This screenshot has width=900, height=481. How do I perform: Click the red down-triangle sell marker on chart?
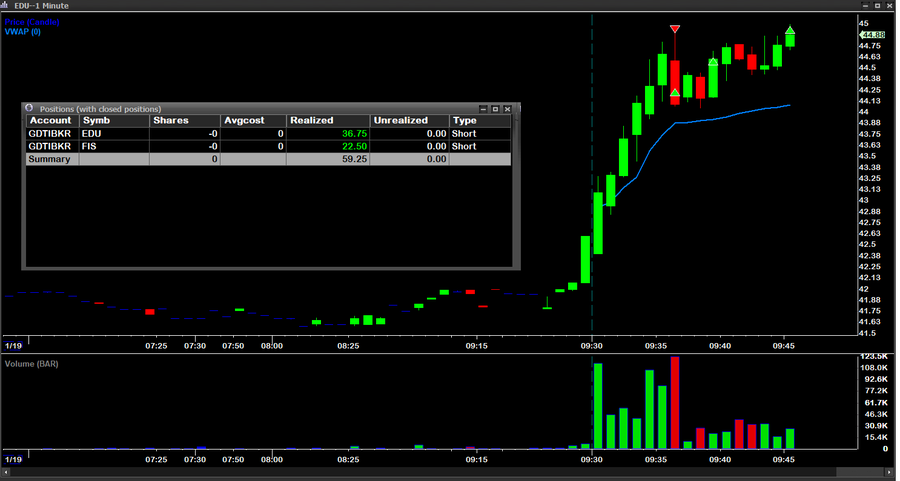coord(675,29)
